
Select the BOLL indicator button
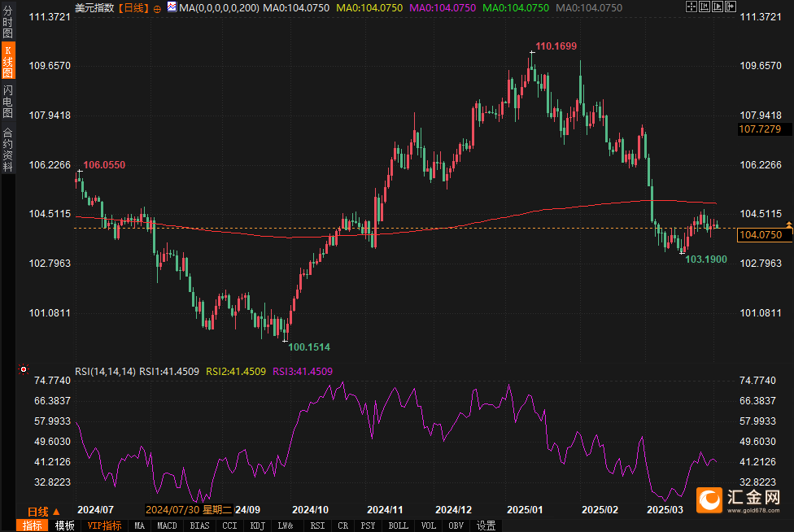tap(398, 525)
